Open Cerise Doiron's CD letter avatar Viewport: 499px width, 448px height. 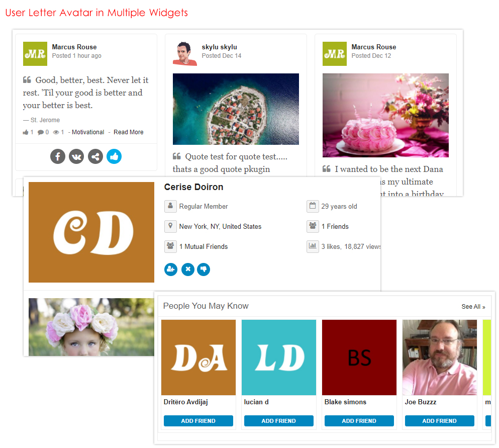pos(91,232)
